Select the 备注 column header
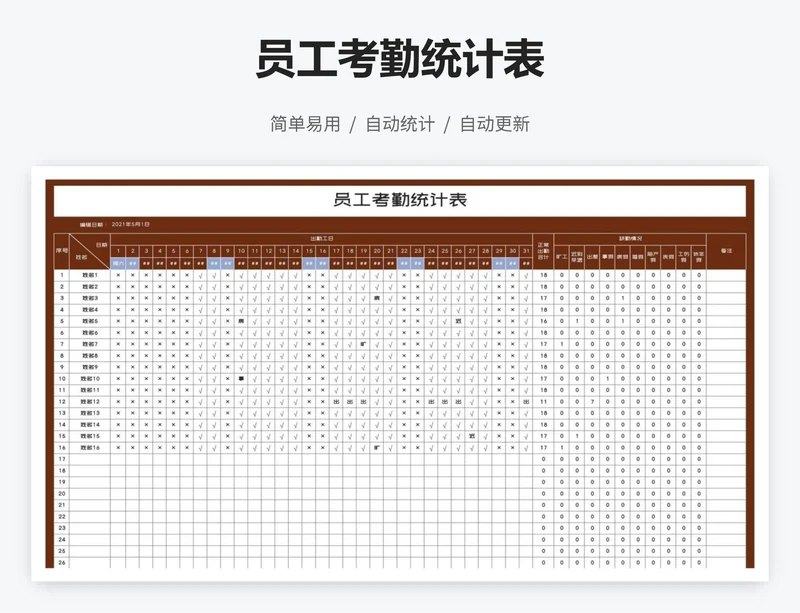Viewport: 800px width, 613px height. (x=726, y=251)
